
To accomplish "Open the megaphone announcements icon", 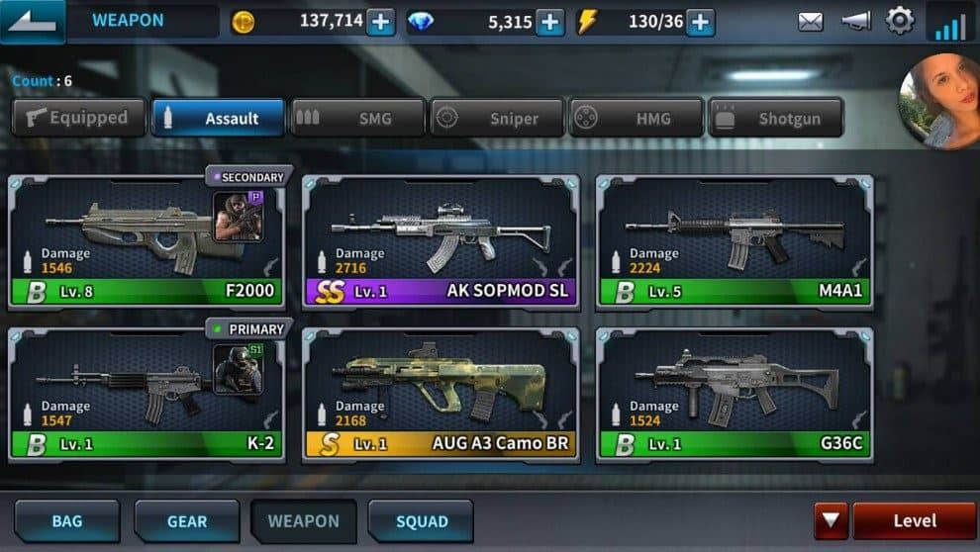I will pyautogui.click(x=856, y=23).
